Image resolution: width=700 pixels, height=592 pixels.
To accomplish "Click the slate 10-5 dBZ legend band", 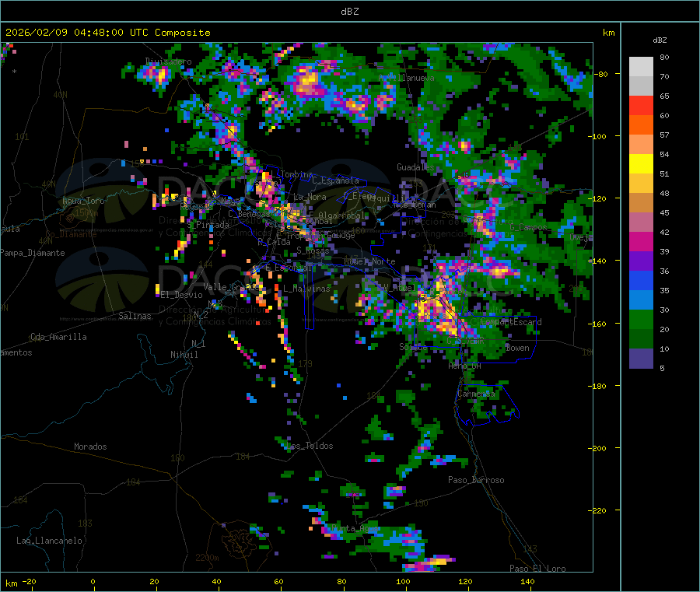I will coord(641,359).
